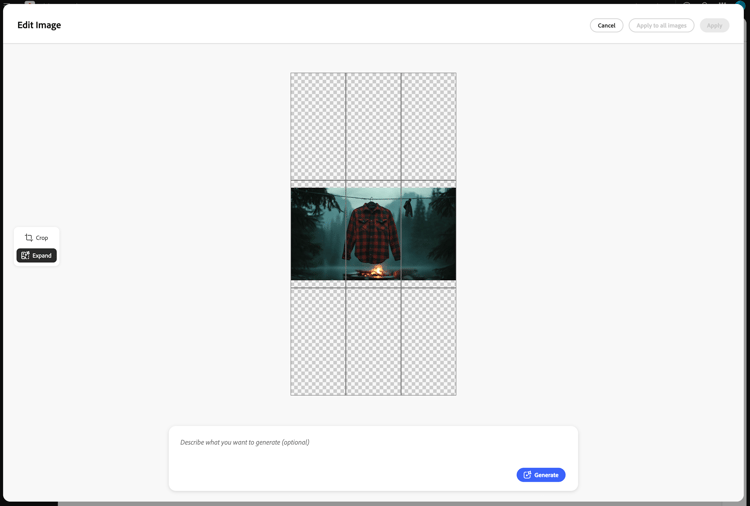This screenshot has height=506, width=750.
Task: Click Apply to all images
Action: click(x=661, y=25)
